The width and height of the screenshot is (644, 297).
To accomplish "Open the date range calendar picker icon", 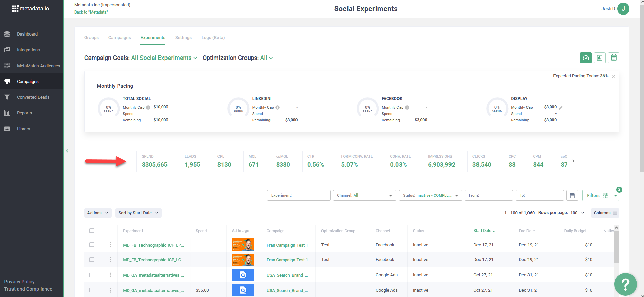I will coord(572,196).
